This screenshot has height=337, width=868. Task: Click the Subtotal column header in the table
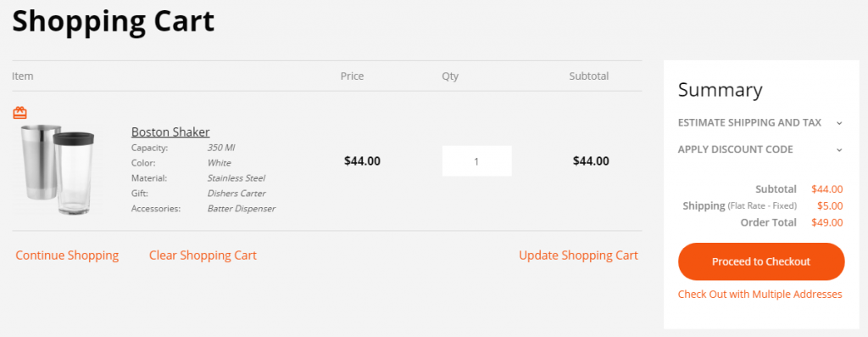click(x=589, y=76)
